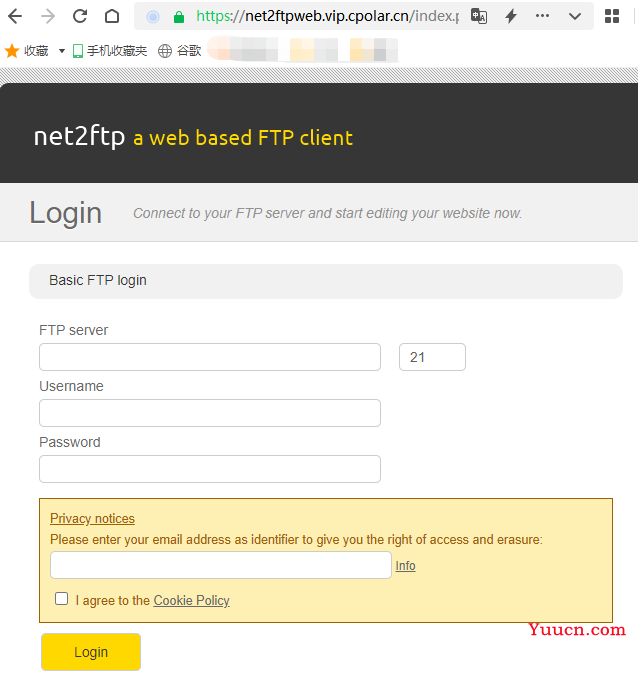Open the Google bookmark in bookmarks bar
This screenshot has width=638, height=684.
180,51
